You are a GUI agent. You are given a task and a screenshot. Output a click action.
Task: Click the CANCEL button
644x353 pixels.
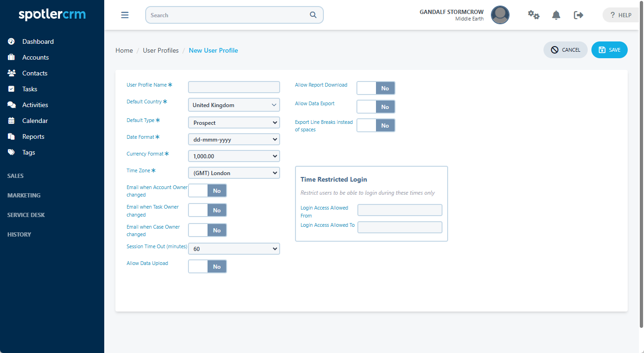(565, 50)
